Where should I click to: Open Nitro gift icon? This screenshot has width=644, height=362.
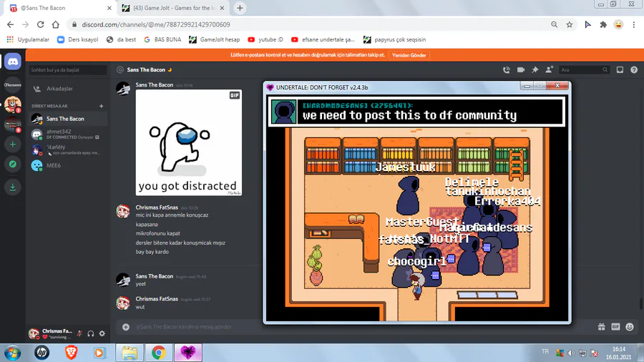click(x=601, y=327)
